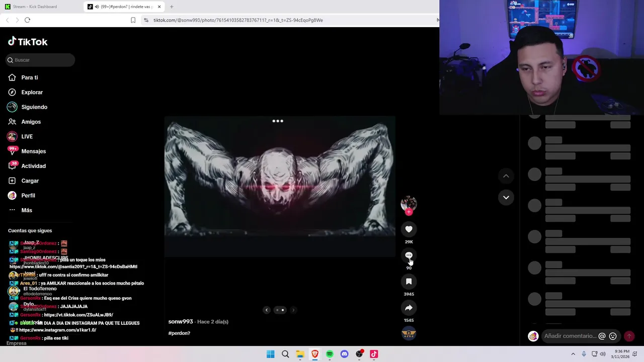Open LIVE section
The width and height of the screenshot is (644, 362).
pos(27,136)
